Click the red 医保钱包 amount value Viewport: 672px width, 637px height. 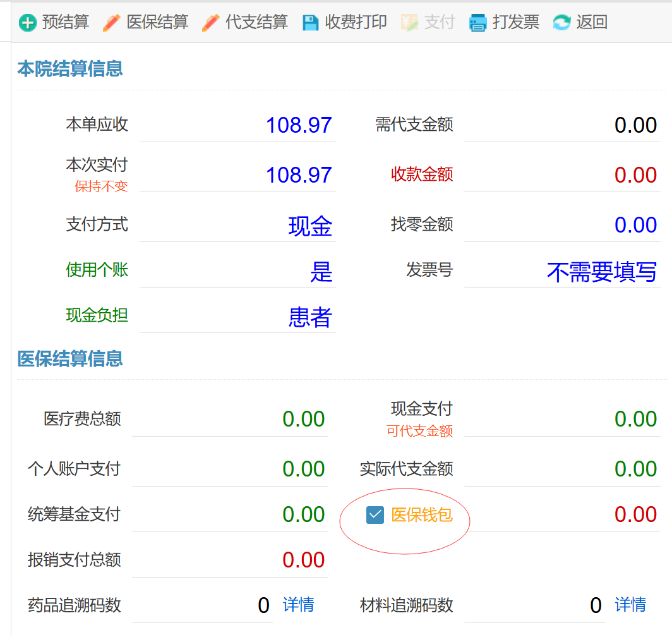(635, 514)
